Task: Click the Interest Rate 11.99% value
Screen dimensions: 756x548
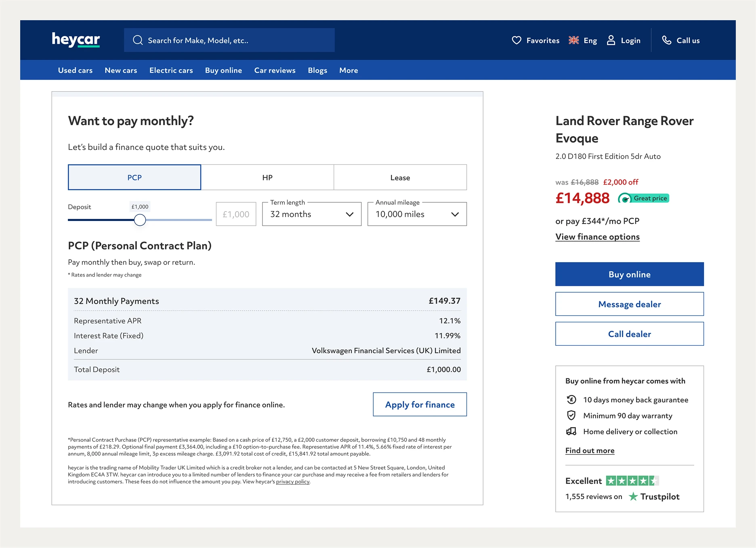Action: [x=447, y=336]
